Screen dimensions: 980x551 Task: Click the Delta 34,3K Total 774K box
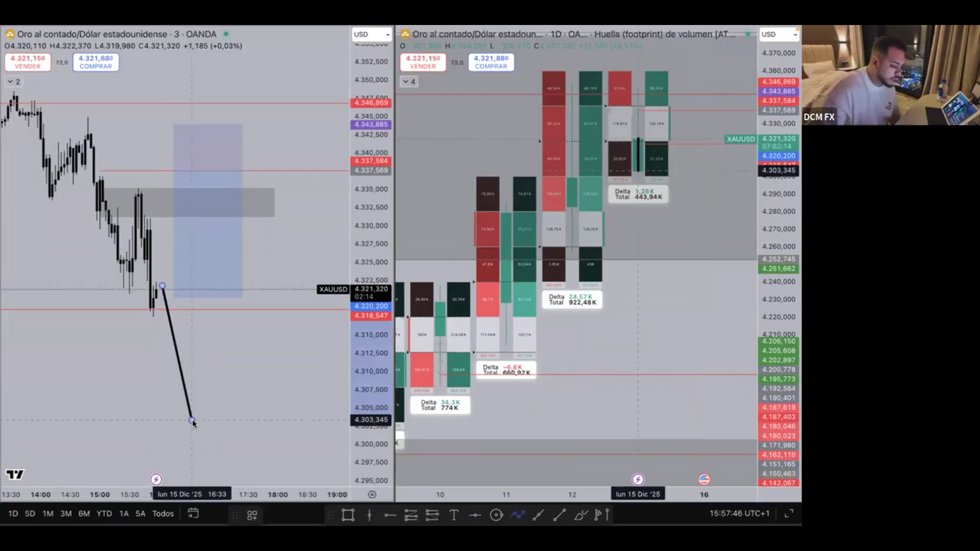pos(440,405)
